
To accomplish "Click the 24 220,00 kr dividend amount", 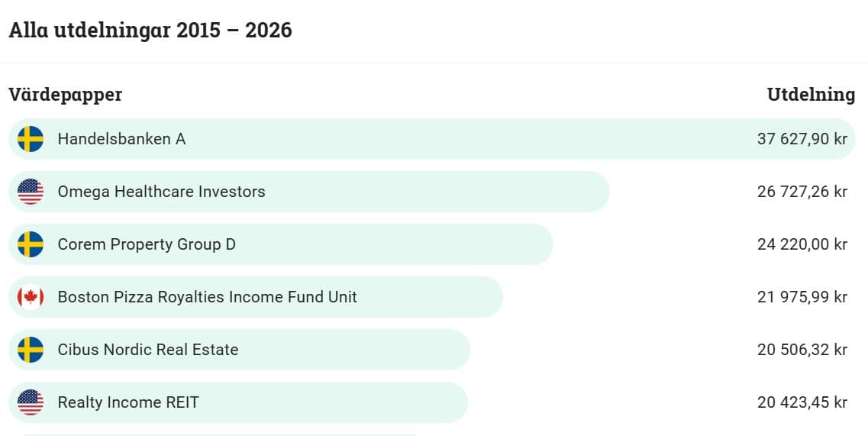I will click(802, 244).
